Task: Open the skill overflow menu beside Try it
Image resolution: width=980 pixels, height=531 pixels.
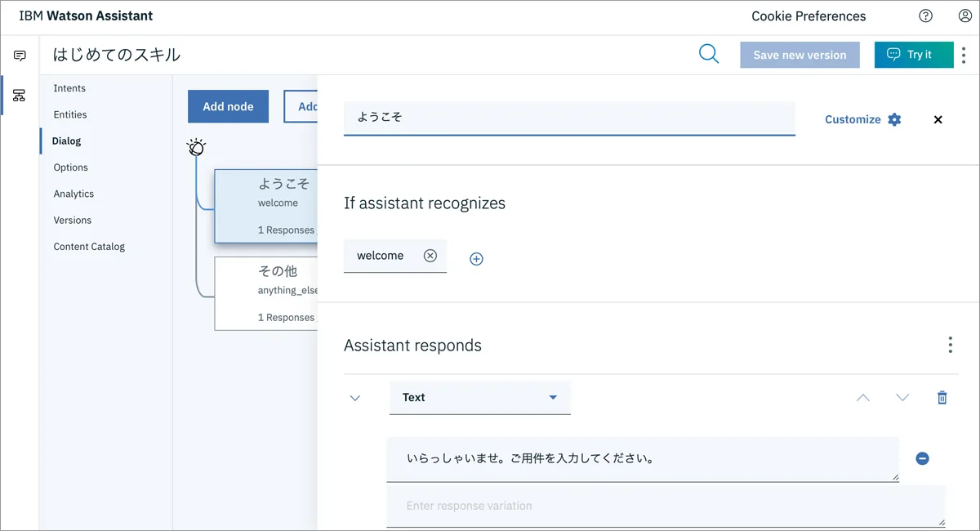Action: (x=964, y=55)
